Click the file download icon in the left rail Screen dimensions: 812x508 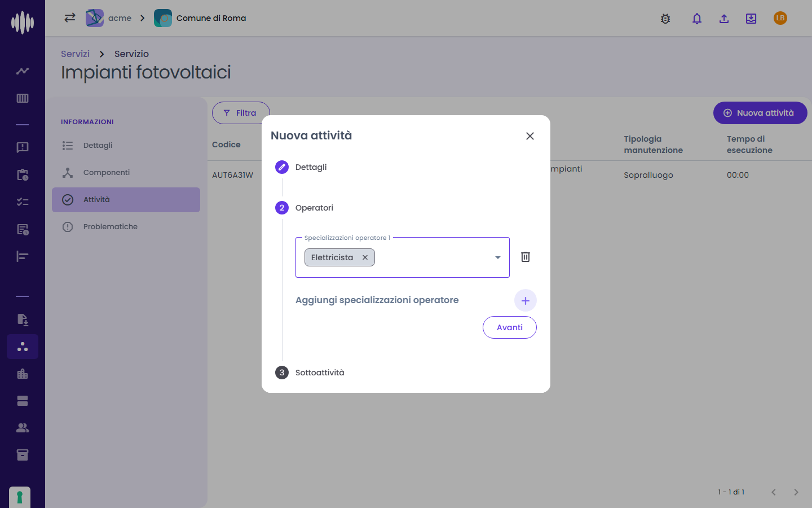[23, 319]
